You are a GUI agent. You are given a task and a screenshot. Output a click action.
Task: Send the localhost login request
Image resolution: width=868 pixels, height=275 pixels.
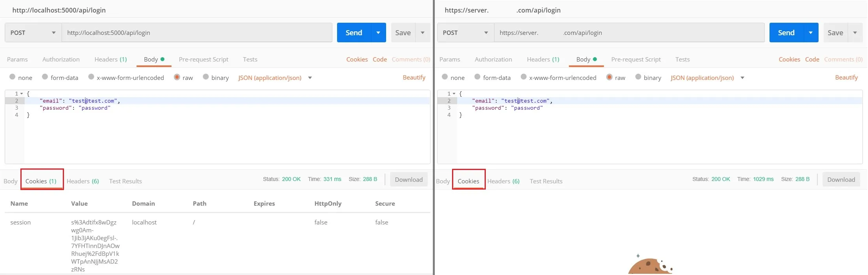(x=354, y=33)
